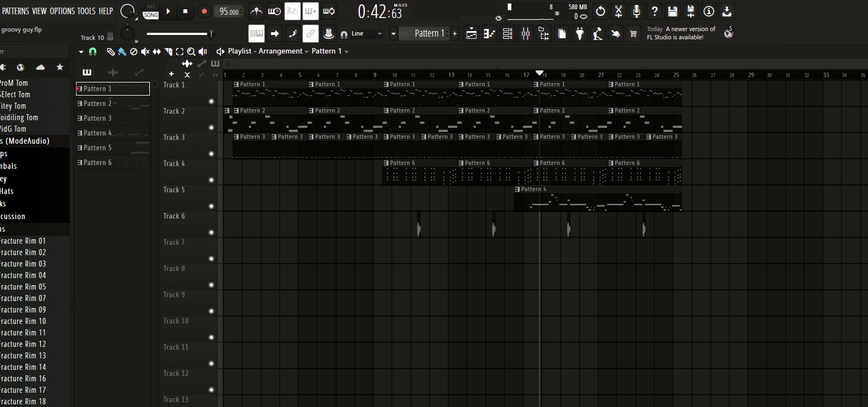Open the Mixer window icon
Screen dimensions: 868x407
point(525,34)
